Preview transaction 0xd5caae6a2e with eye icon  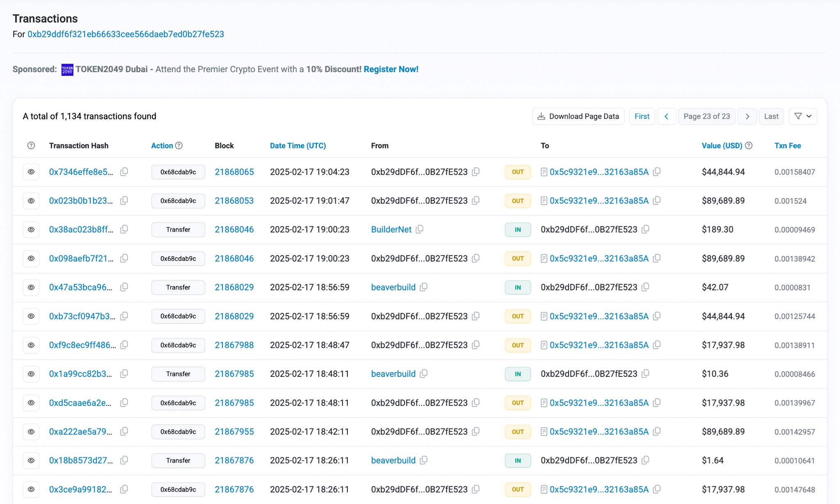click(31, 403)
